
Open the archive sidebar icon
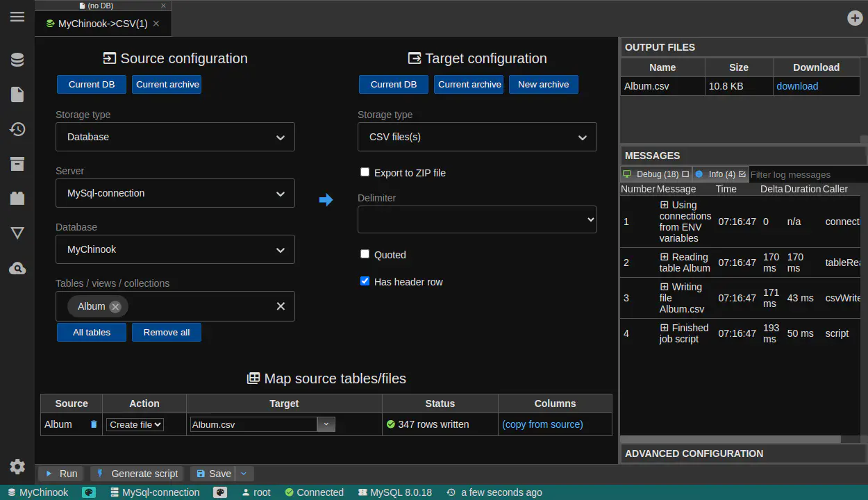tap(17, 164)
